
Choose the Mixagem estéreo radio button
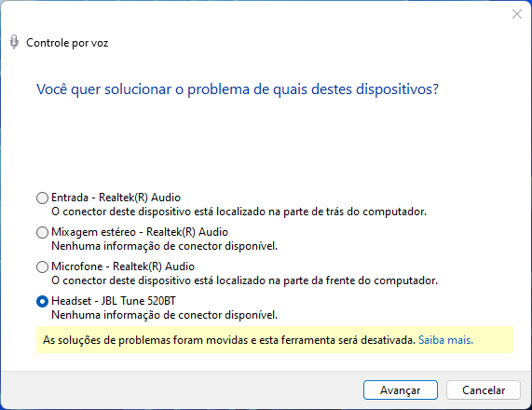click(x=42, y=233)
